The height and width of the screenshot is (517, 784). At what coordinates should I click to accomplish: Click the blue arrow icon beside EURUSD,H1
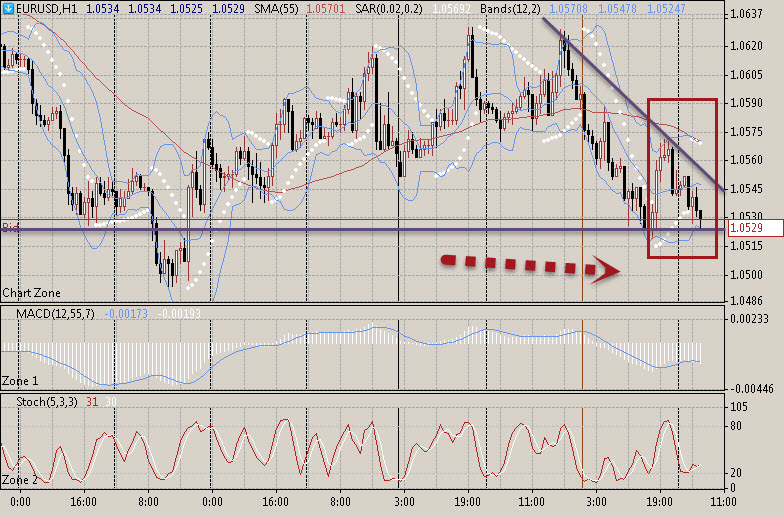click(8, 10)
